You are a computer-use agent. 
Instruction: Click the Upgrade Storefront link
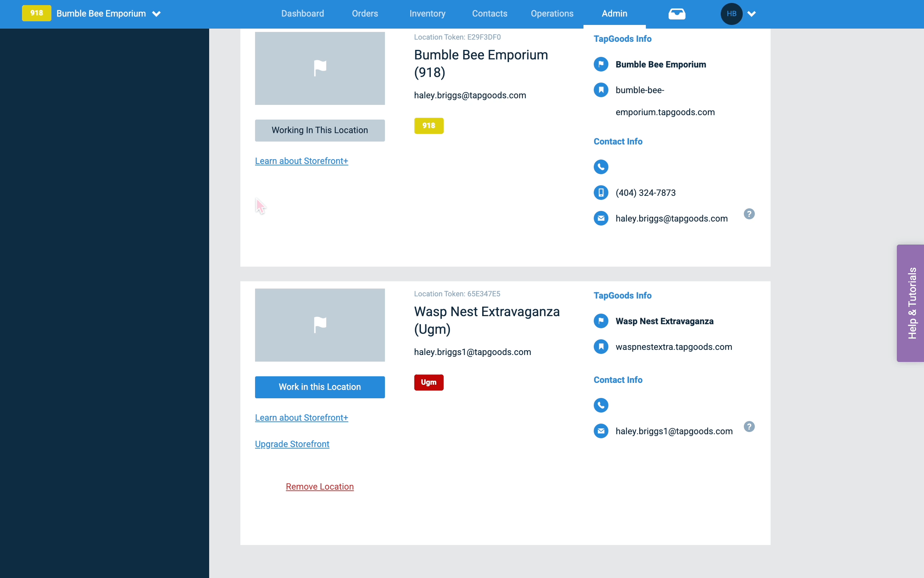click(x=292, y=444)
